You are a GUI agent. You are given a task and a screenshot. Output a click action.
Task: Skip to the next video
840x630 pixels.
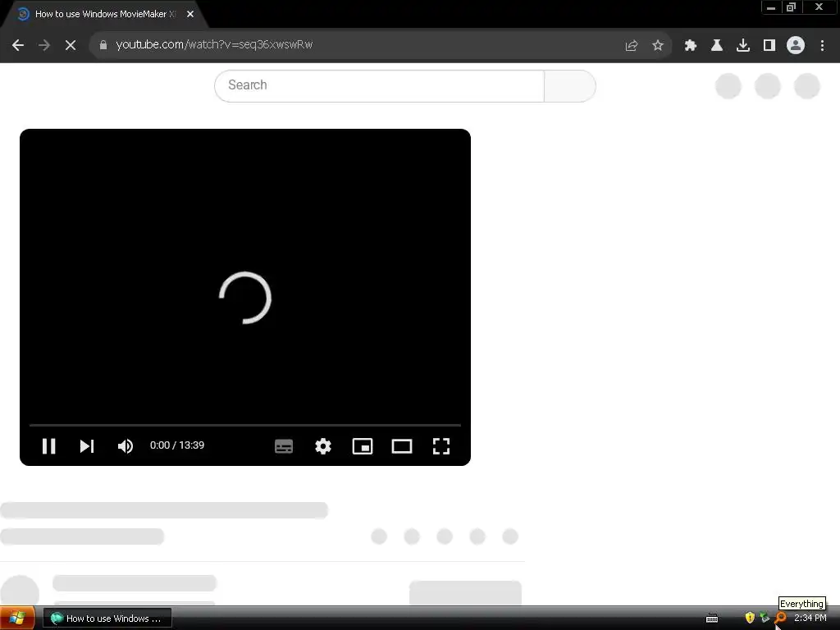(87, 445)
